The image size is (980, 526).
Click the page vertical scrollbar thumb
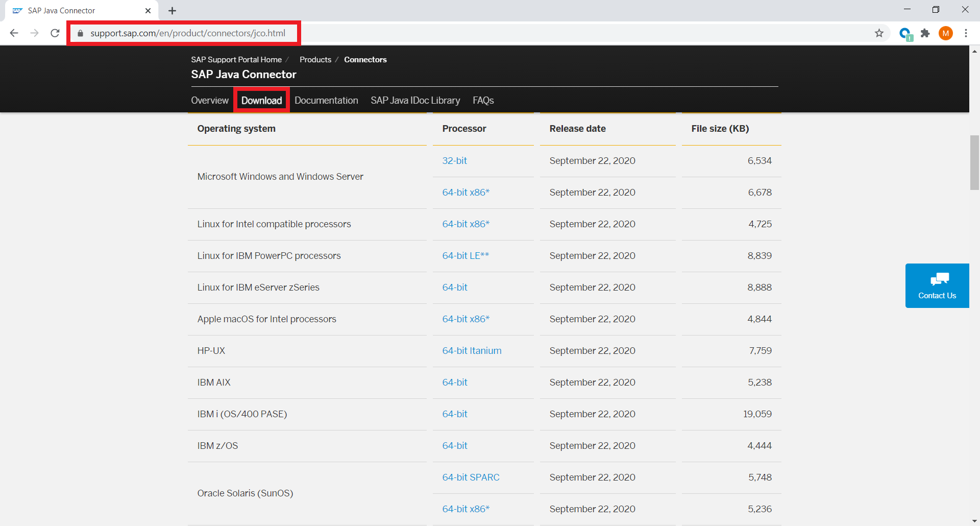coord(974,162)
